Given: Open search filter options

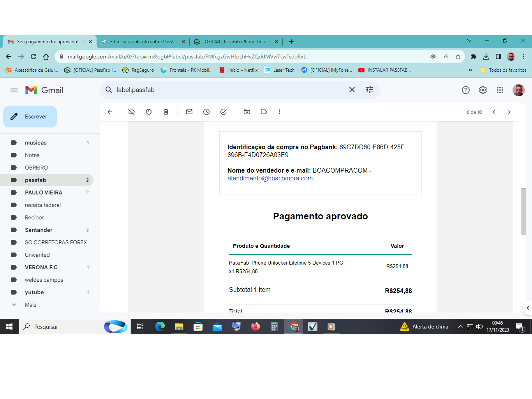Looking at the screenshot, I should [x=369, y=90].
